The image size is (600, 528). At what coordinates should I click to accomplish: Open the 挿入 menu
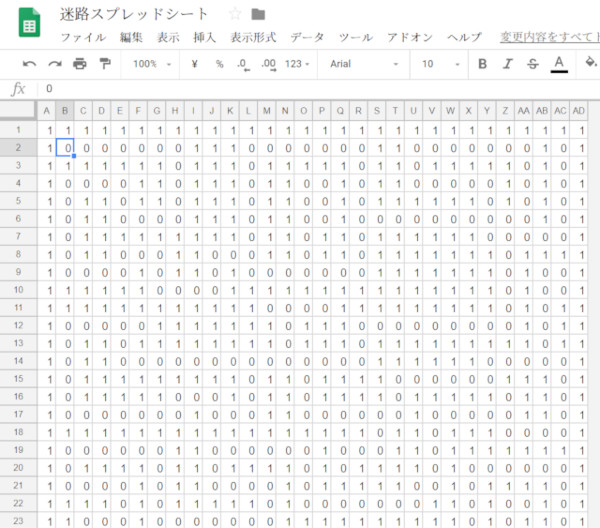[204, 37]
